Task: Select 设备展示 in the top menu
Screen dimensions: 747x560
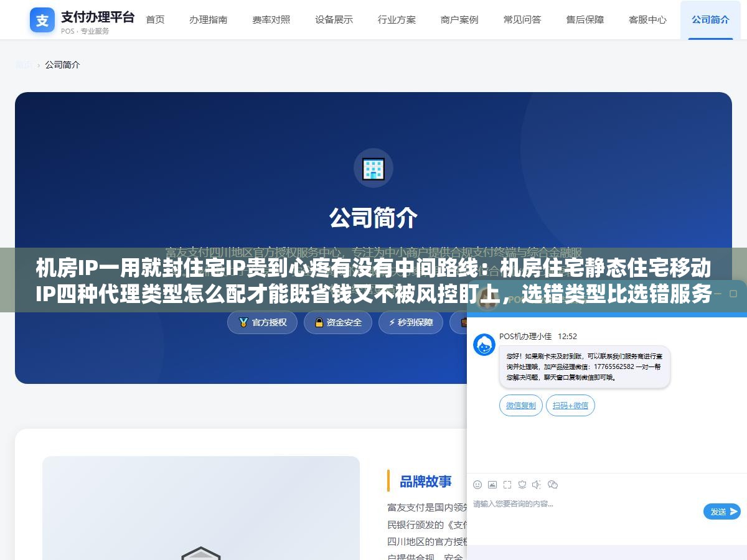Action: pyautogui.click(x=334, y=19)
